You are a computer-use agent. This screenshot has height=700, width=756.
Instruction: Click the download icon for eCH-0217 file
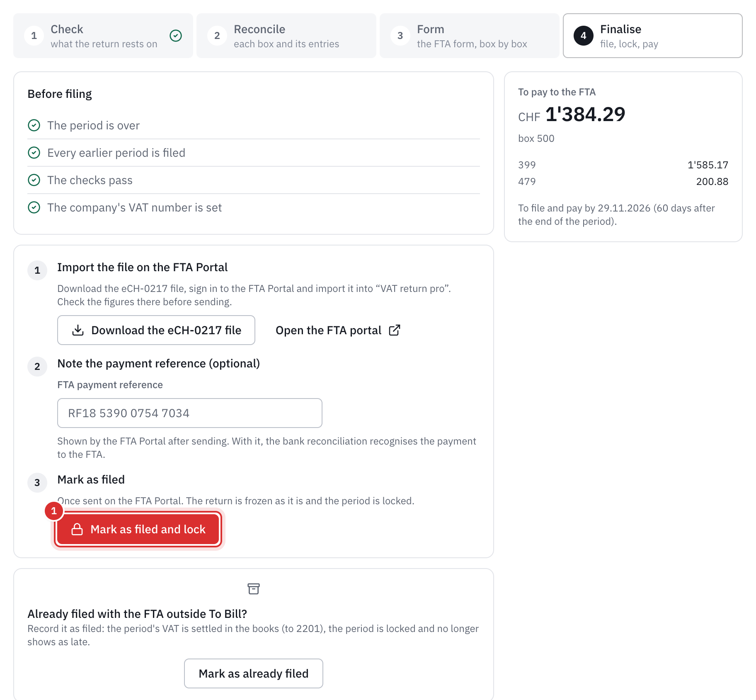point(78,330)
